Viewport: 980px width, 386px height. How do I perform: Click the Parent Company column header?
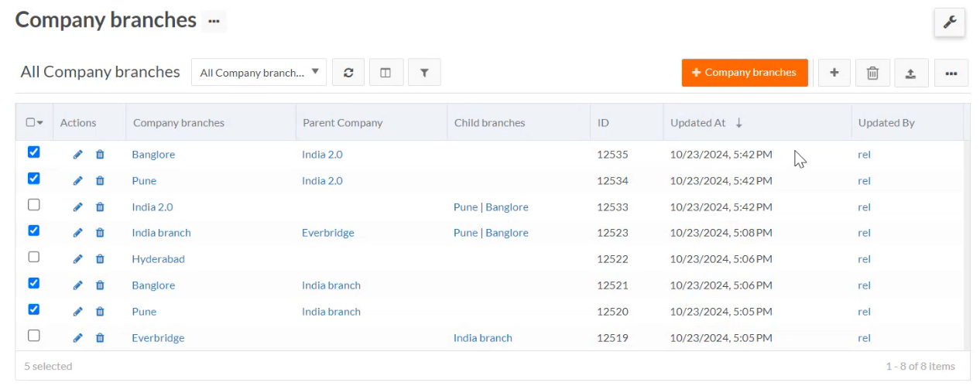pyautogui.click(x=342, y=123)
